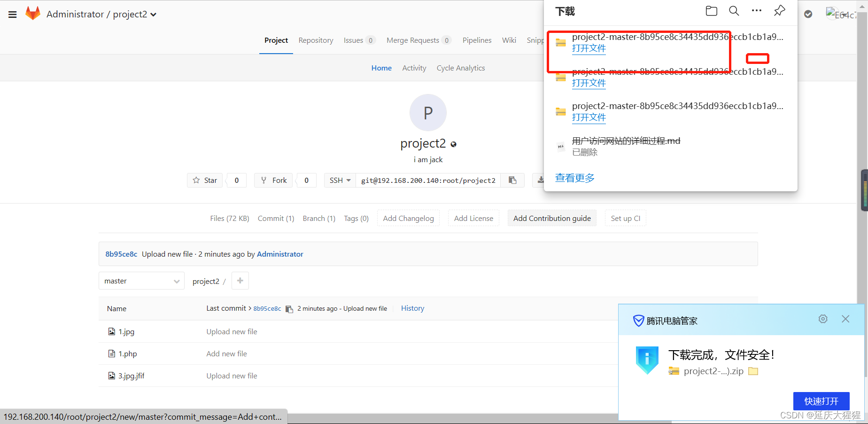
Task: Open the hamburger sidebar menu
Action: [13, 15]
